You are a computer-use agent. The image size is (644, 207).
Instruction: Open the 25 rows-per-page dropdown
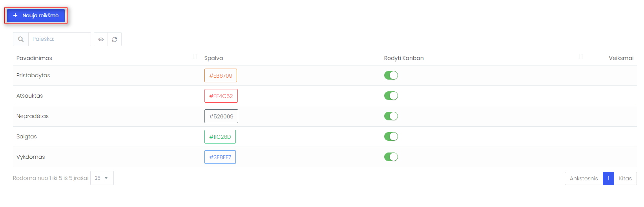pyautogui.click(x=102, y=178)
